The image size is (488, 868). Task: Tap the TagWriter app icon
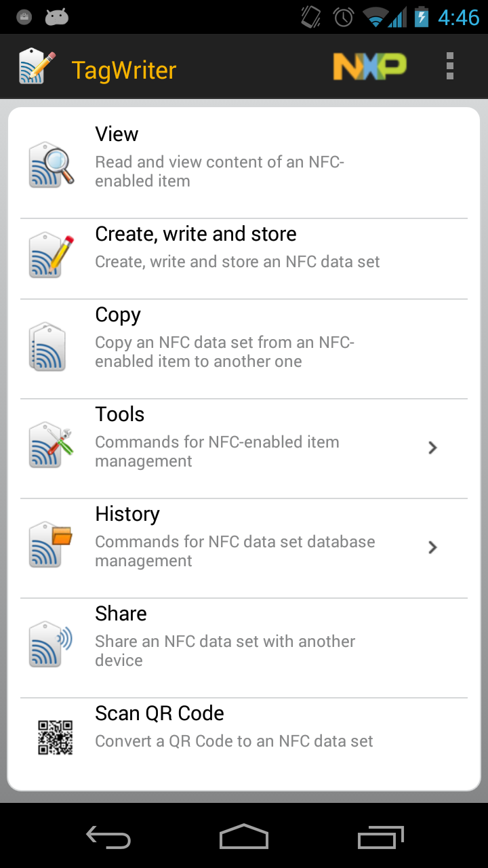click(x=37, y=66)
